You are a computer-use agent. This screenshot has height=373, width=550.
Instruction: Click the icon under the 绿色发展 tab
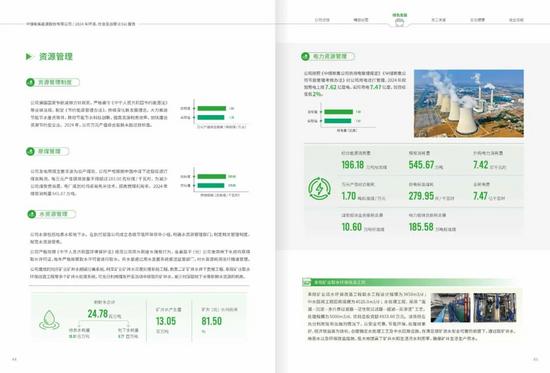pyautogui.click(x=400, y=22)
